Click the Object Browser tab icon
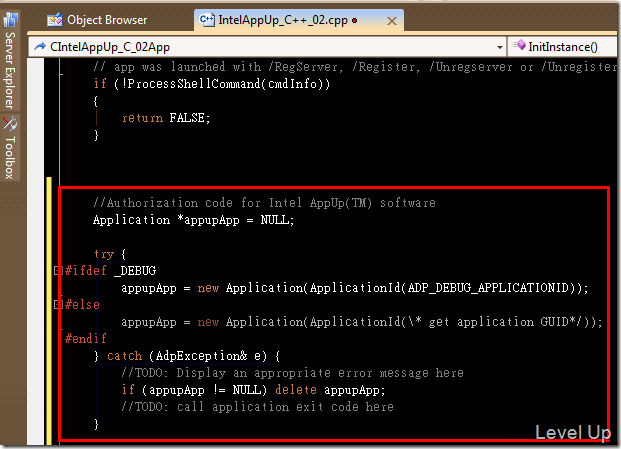The width and height of the screenshot is (621, 449). click(55, 20)
